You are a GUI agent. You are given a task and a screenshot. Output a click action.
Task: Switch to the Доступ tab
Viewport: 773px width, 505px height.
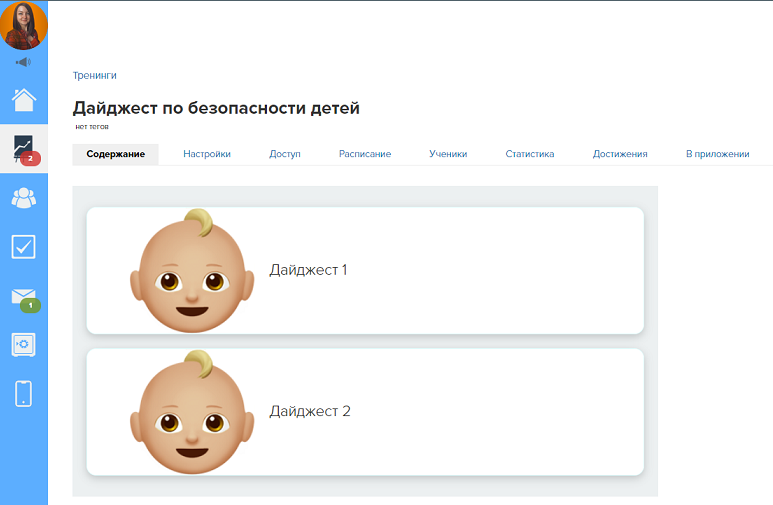click(285, 154)
